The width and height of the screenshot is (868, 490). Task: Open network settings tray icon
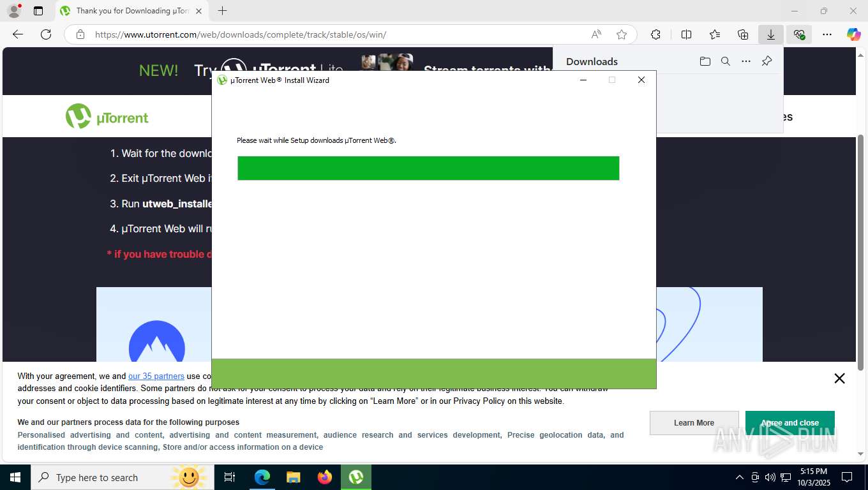(x=786, y=477)
